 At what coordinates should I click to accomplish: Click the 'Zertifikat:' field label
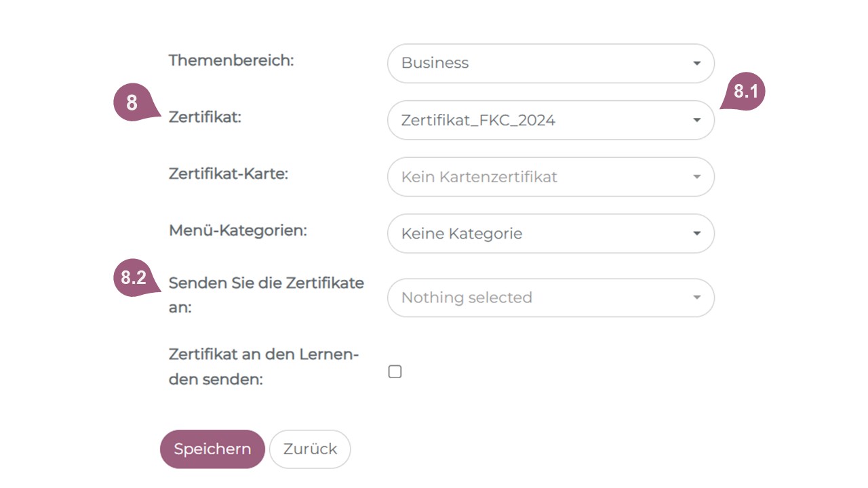(x=205, y=117)
